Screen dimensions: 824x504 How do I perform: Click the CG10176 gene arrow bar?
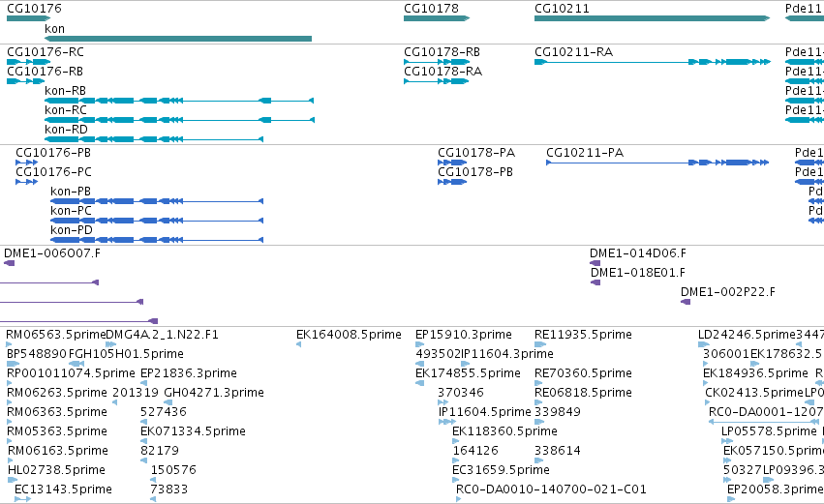[28, 18]
